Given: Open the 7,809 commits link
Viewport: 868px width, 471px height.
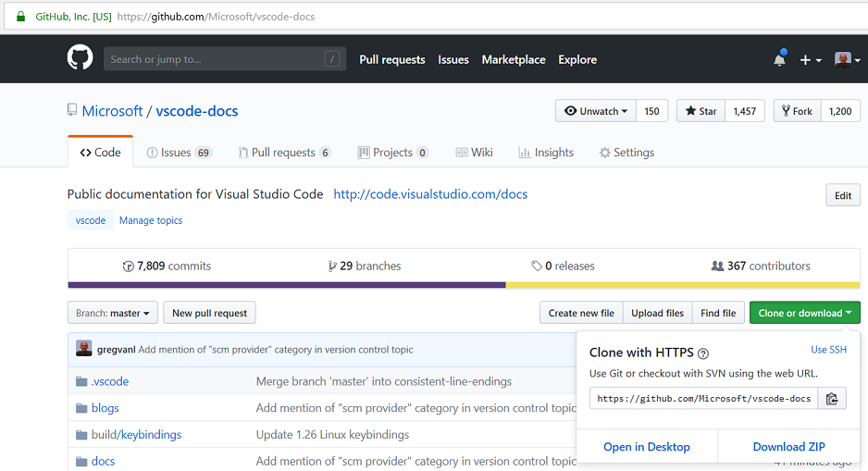Looking at the screenshot, I should click(167, 266).
